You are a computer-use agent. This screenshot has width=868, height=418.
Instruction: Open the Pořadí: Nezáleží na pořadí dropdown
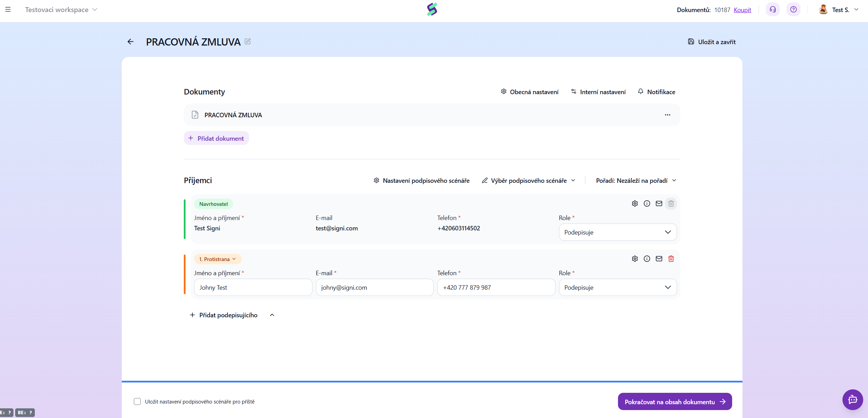tap(636, 180)
